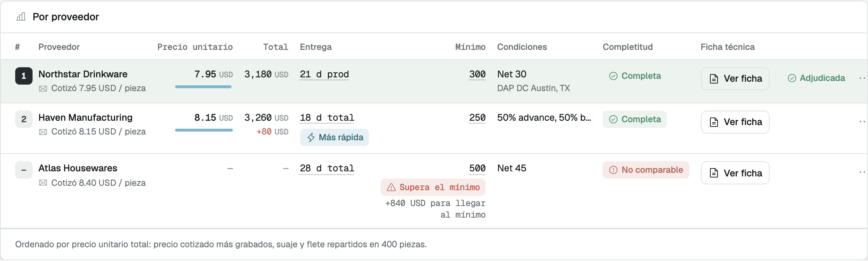Click the envelope icon under Atlas Housewares

tap(43, 183)
